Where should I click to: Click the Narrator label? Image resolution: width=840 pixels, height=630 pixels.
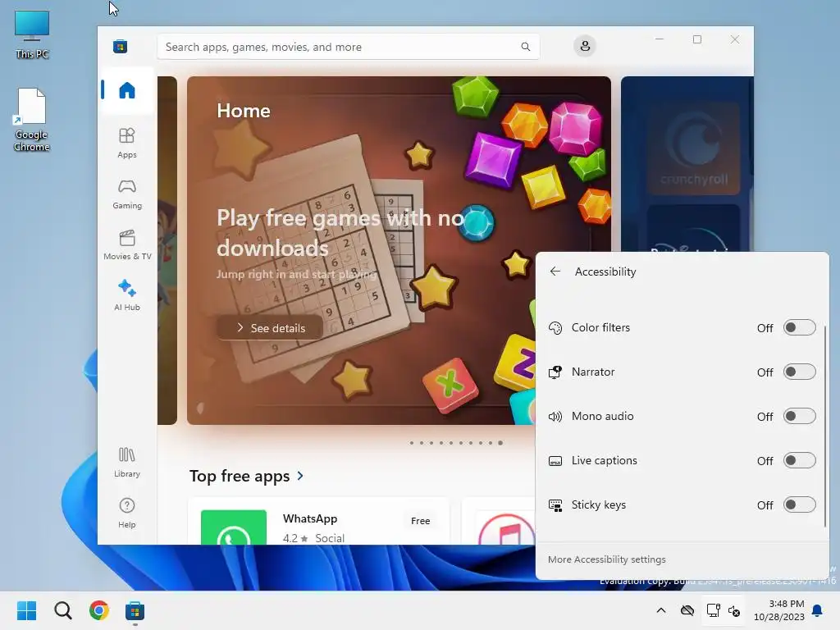[x=593, y=372]
